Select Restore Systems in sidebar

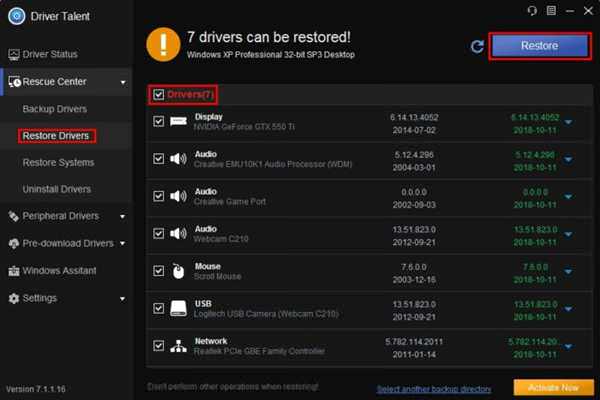pos(58,163)
